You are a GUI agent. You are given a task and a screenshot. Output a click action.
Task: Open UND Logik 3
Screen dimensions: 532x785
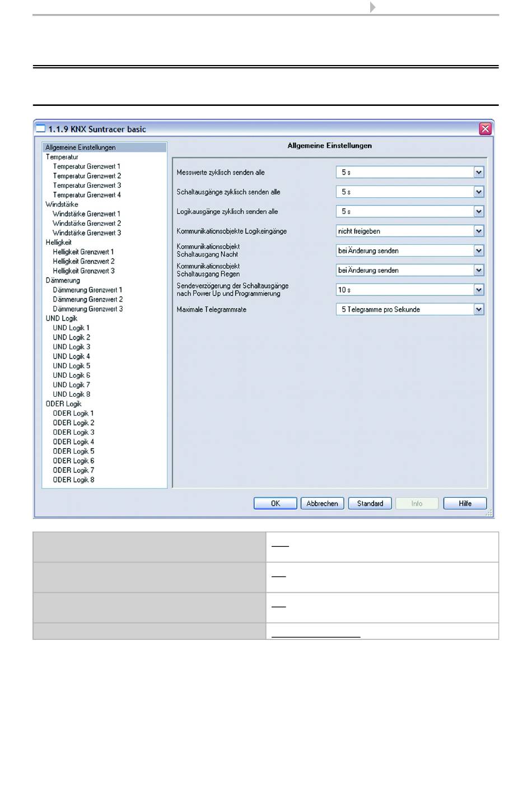point(72,347)
